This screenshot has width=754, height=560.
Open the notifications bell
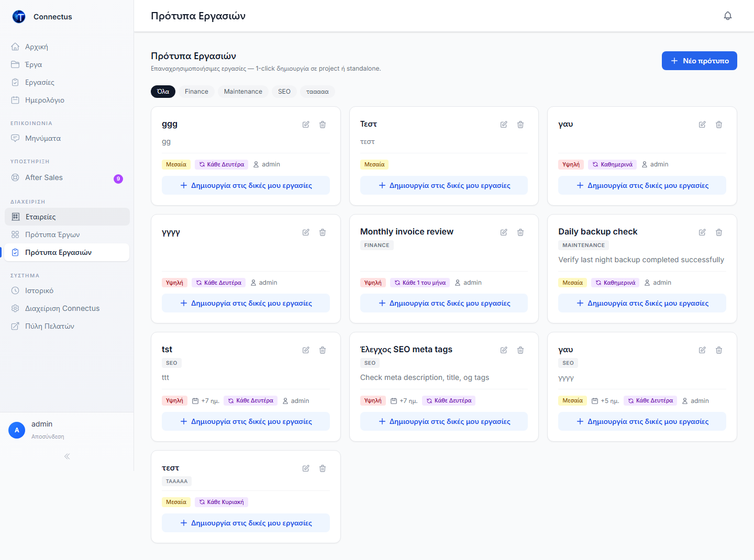click(728, 16)
